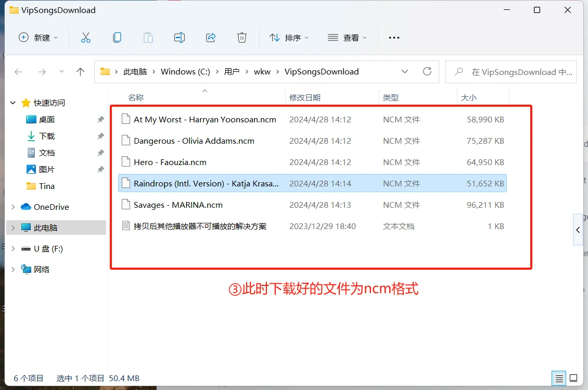Screen dimensions: 588x390
Task: Select 此电脑 in navigation pane
Action: click(45, 228)
